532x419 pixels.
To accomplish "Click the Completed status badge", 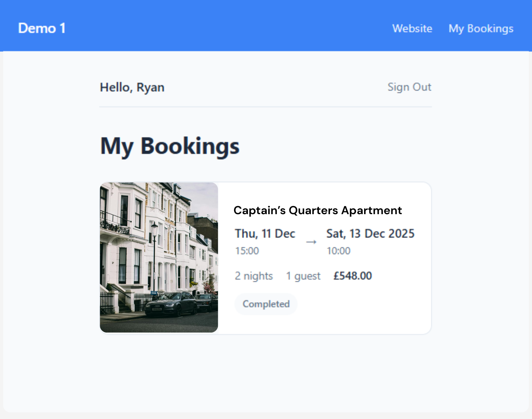I will tap(266, 304).
